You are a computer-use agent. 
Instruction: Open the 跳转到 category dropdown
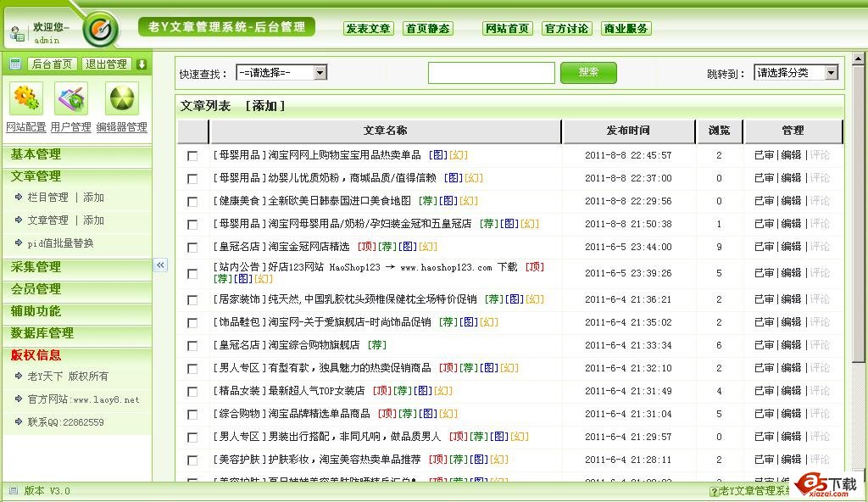795,73
